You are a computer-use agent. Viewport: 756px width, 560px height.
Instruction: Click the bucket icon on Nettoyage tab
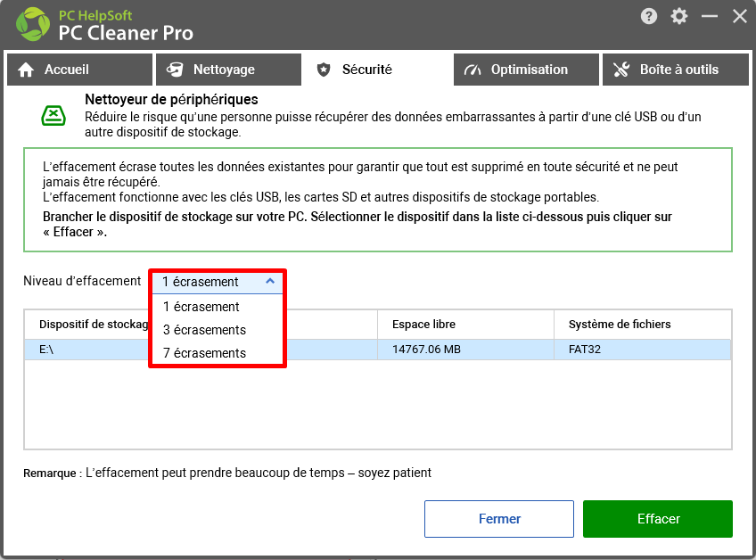[175, 70]
